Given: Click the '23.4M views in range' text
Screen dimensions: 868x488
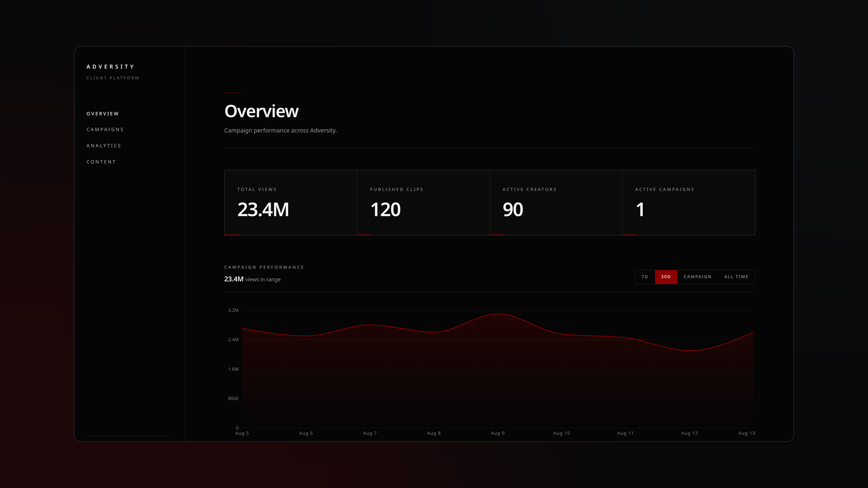Looking at the screenshot, I should [252, 279].
